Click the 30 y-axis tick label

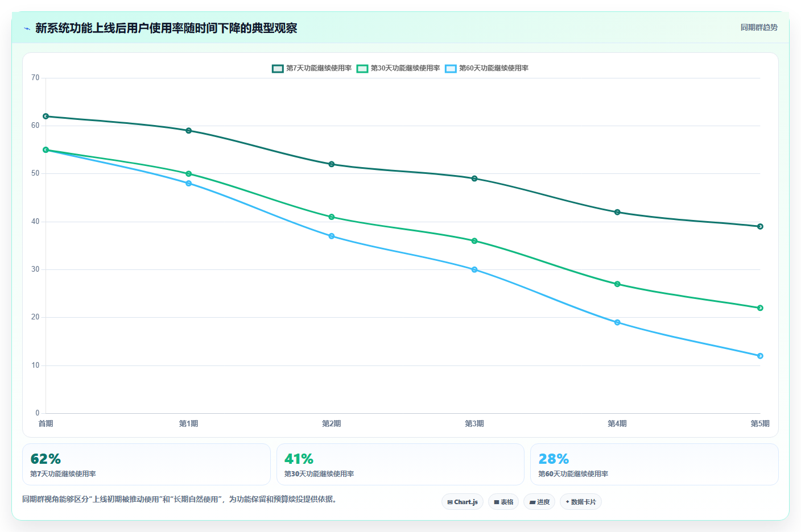click(35, 269)
